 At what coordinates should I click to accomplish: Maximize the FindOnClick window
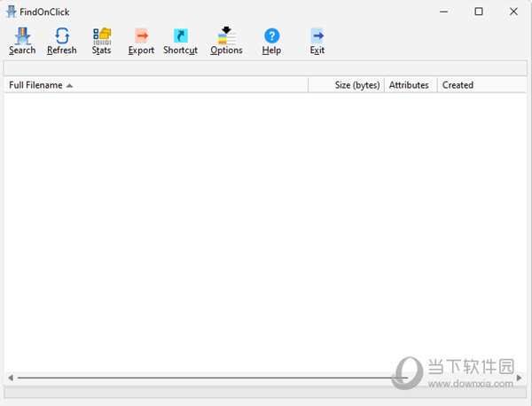(x=479, y=12)
